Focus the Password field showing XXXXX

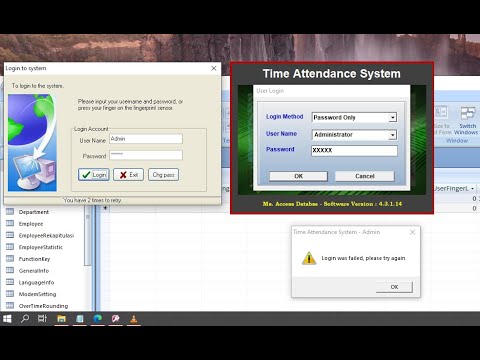point(354,151)
